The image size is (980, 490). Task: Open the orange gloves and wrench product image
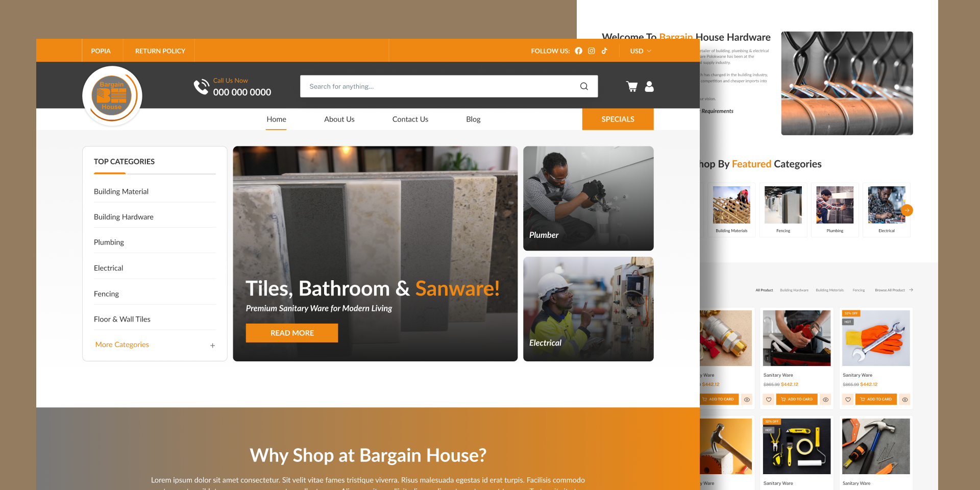pyautogui.click(x=876, y=338)
